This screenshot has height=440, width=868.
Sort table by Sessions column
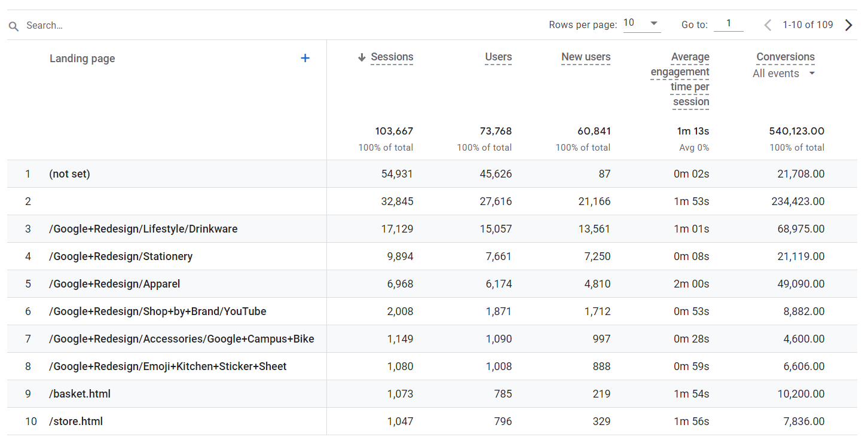392,57
